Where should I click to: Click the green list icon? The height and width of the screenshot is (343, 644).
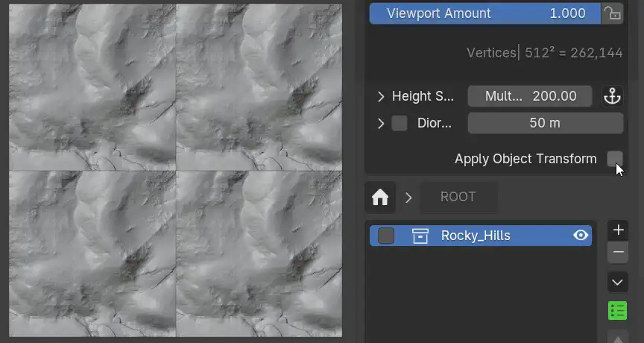(618, 310)
